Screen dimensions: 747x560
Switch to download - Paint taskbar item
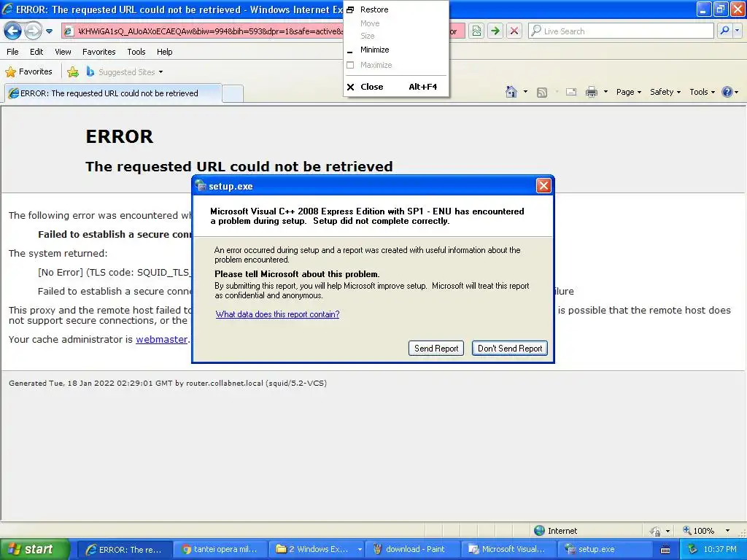click(x=411, y=549)
